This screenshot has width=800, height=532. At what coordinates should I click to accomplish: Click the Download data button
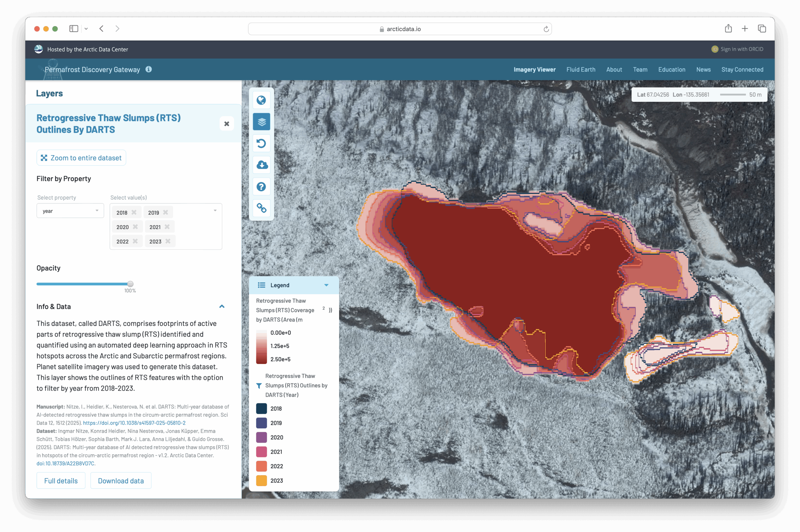pos(121,480)
